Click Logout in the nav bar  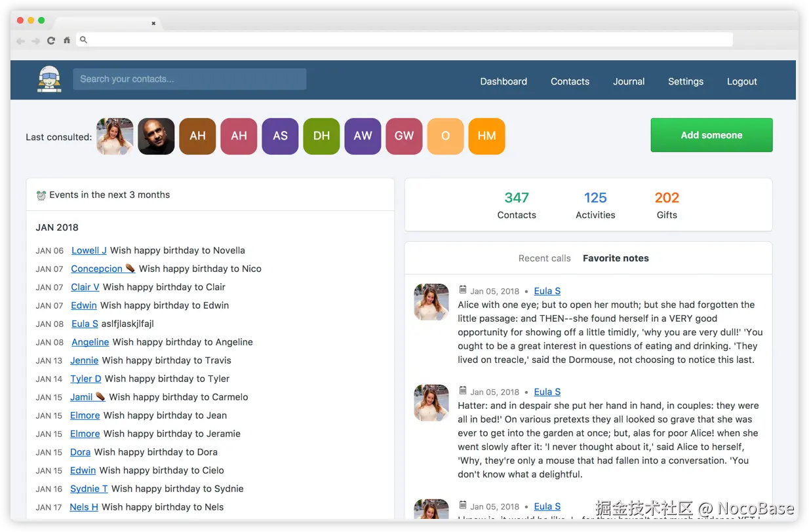pyautogui.click(x=742, y=81)
